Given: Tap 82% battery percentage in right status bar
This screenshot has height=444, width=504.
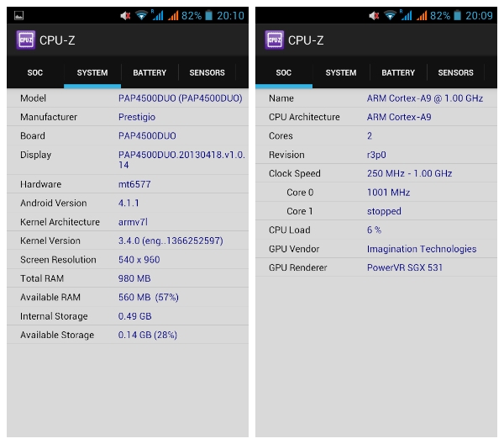Looking at the screenshot, I should point(440,15).
